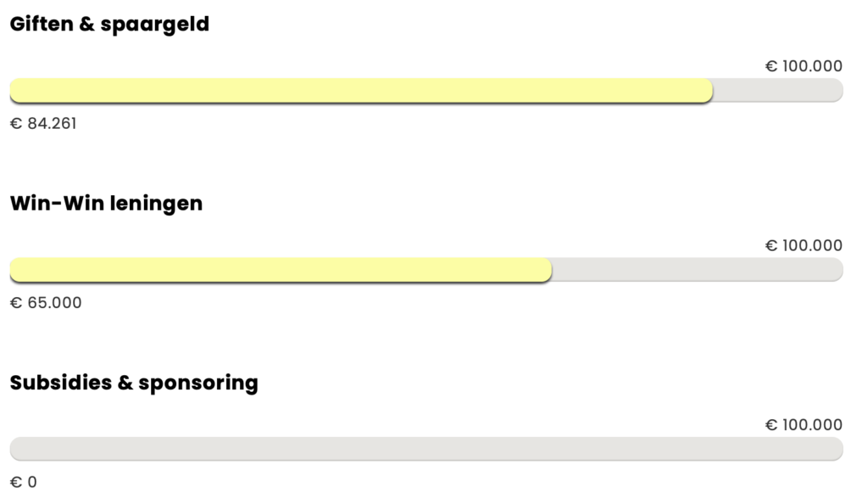Click grey unfilled part of Win-Win leningen bar
This screenshot has height=504, width=868.
click(x=698, y=270)
